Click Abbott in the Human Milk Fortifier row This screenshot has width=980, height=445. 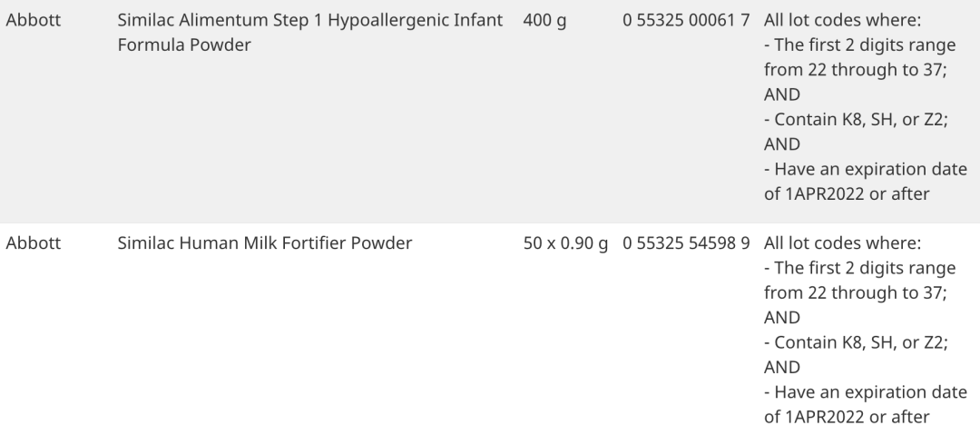(x=34, y=243)
